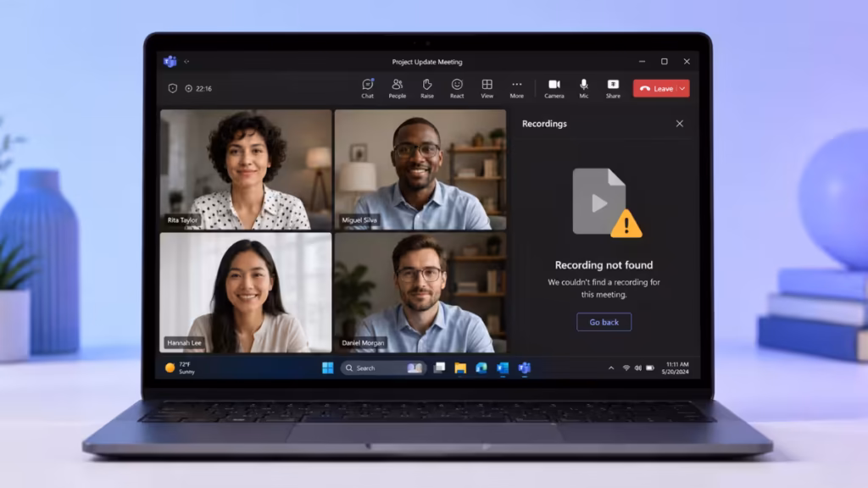Expand the Leave button dropdown arrow
This screenshot has width=868, height=488.
coord(682,88)
